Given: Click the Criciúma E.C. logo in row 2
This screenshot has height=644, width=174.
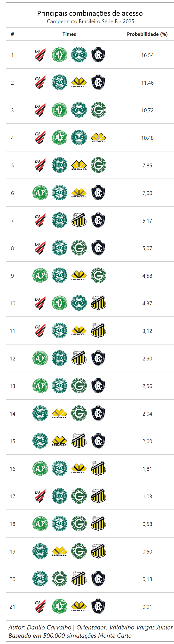Looking at the screenshot, I should coord(79,82).
